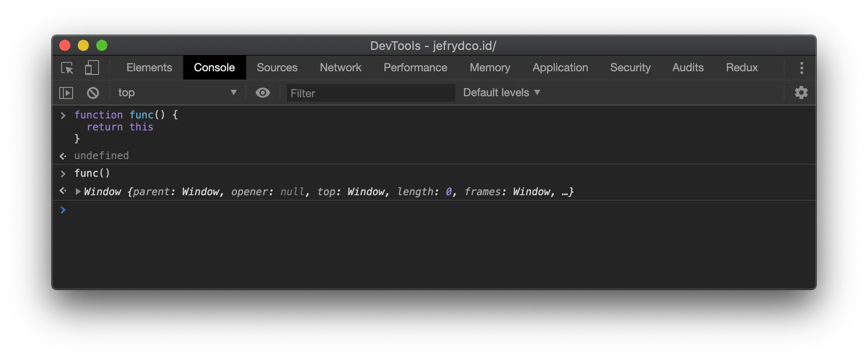Open console settings gear
The height and width of the screenshot is (358, 868).
click(801, 93)
